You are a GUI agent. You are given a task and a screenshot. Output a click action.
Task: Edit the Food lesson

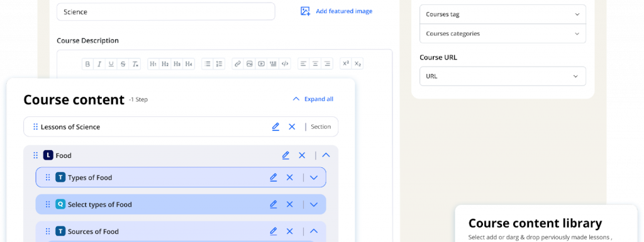pos(286,155)
